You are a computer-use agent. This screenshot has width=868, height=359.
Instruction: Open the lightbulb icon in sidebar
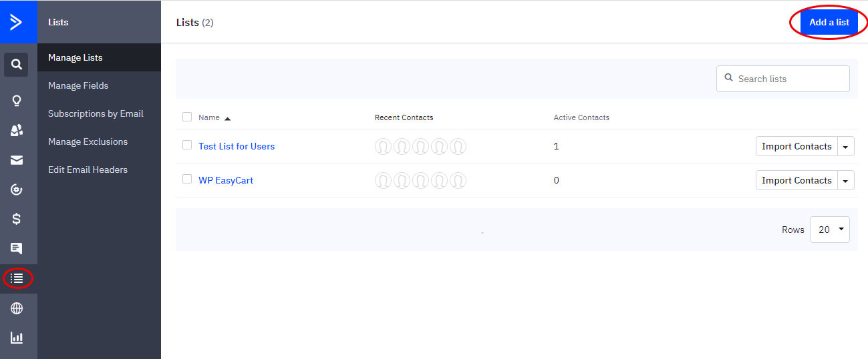[x=17, y=101]
